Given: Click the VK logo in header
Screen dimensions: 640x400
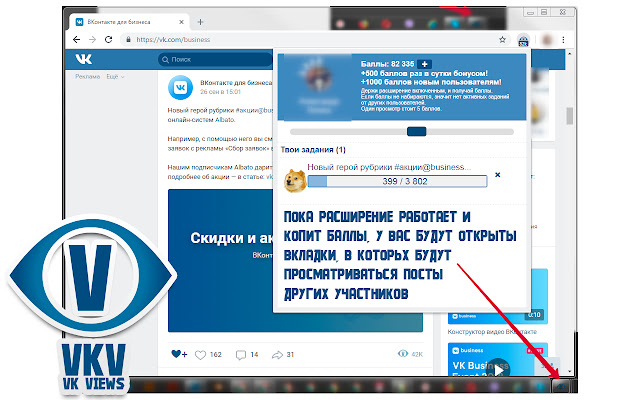Looking at the screenshot, I should (x=84, y=59).
